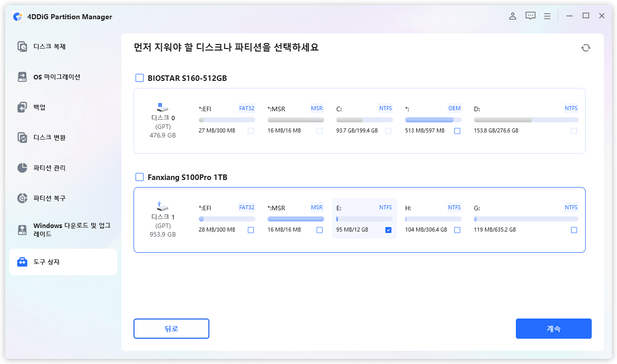Open 디스크 복제 menu item
Screen dimensions: 617x364
(x=63, y=47)
